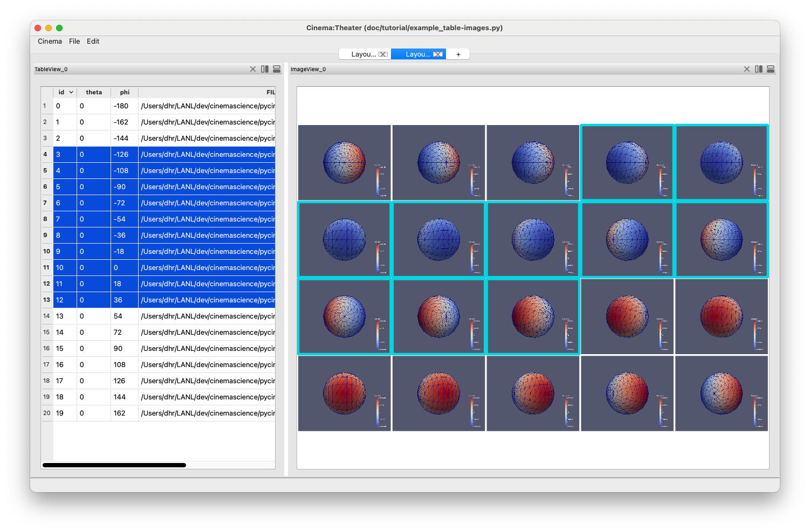Click first thumbnail in second row
The width and height of the screenshot is (810, 532).
point(345,240)
